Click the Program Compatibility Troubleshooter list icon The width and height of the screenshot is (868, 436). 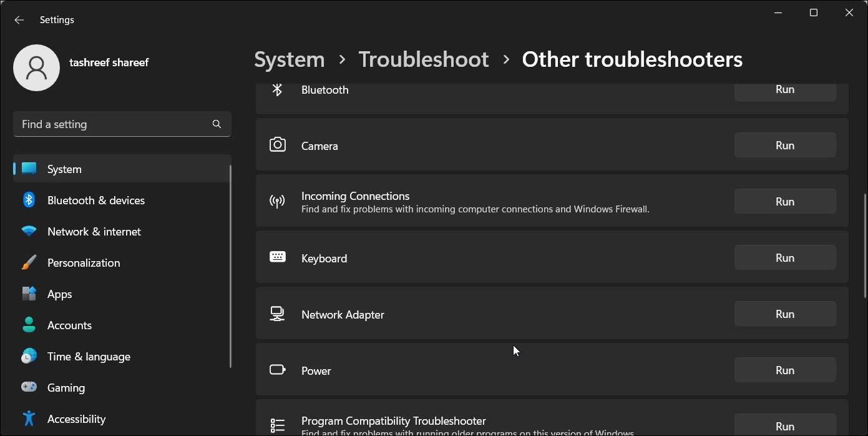tap(278, 424)
